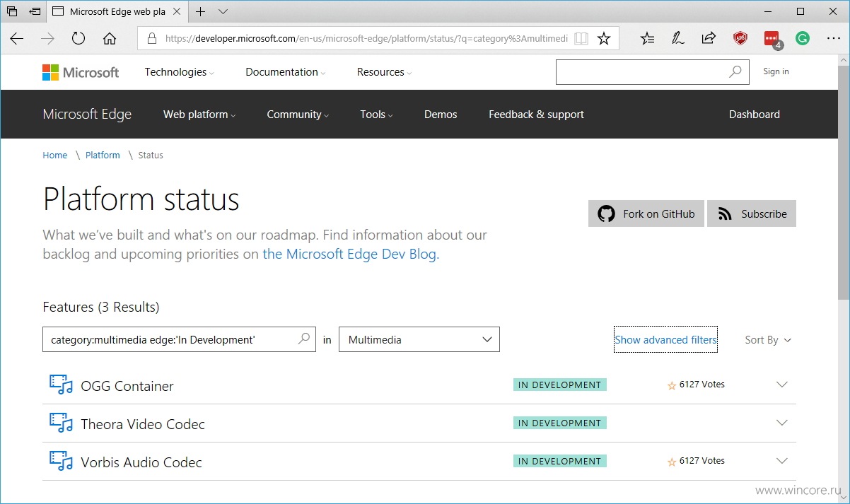Select the Microsoft Edge web platform tab
This screenshot has width=850, height=504.
(116, 11)
